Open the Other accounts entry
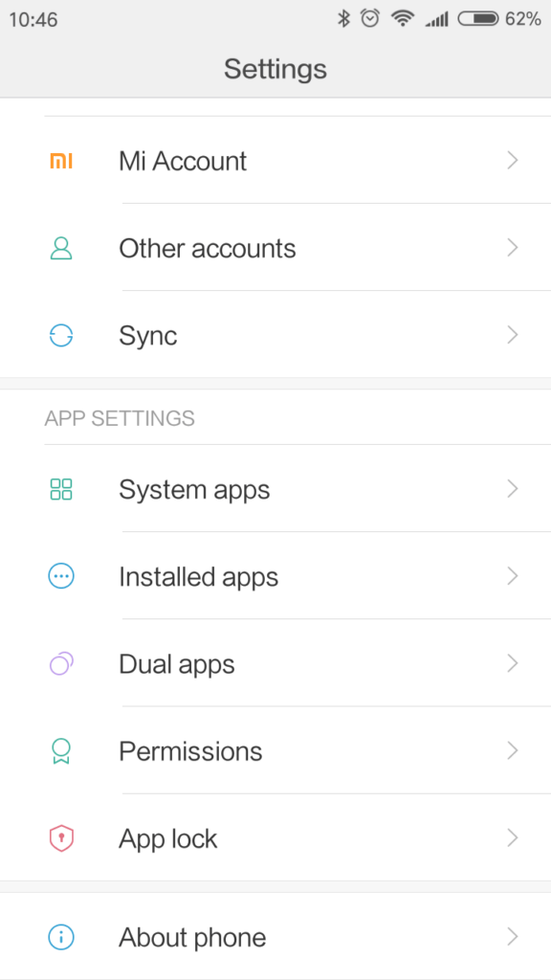The height and width of the screenshot is (980, 551). click(x=275, y=248)
